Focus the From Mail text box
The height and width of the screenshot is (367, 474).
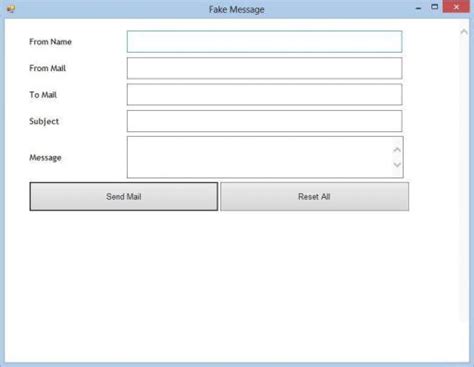(264, 68)
